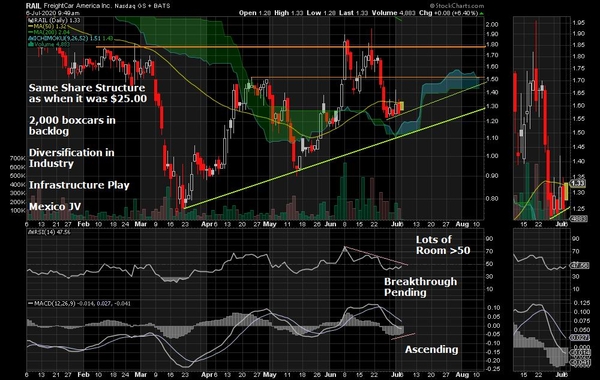Click the latest yellow candlestick in main chart
This screenshot has width=600, height=380.
pyautogui.click(x=401, y=106)
